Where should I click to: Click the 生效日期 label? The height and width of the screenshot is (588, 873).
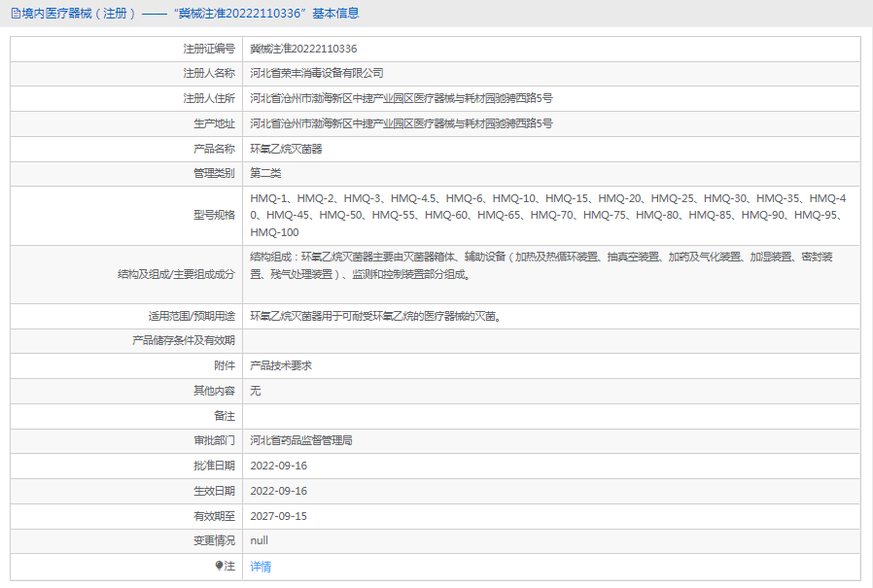(x=214, y=491)
